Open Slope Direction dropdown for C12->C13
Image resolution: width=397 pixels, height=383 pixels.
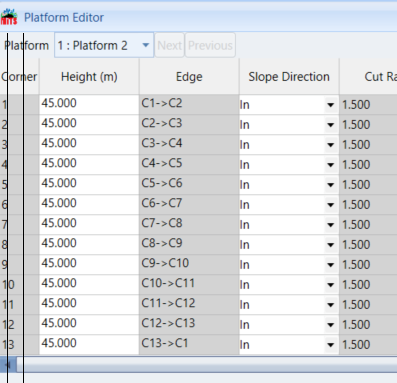tap(330, 325)
